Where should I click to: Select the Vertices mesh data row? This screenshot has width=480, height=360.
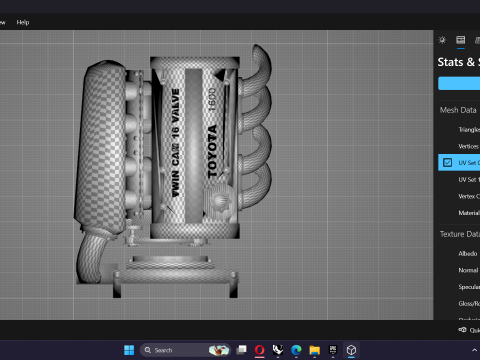(459, 146)
